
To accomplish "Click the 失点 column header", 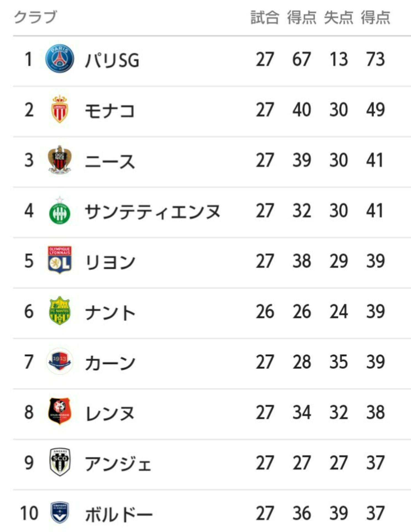I will pyautogui.click(x=338, y=18).
